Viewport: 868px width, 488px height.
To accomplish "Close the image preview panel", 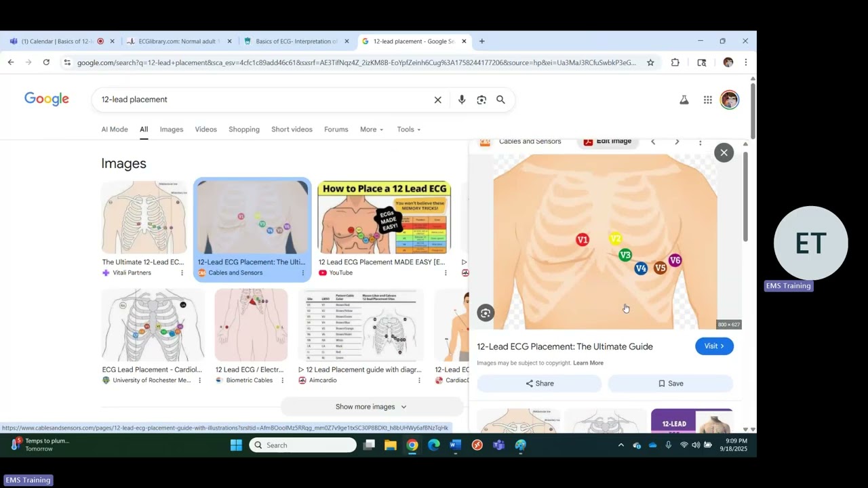I will (x=724, y=152).
